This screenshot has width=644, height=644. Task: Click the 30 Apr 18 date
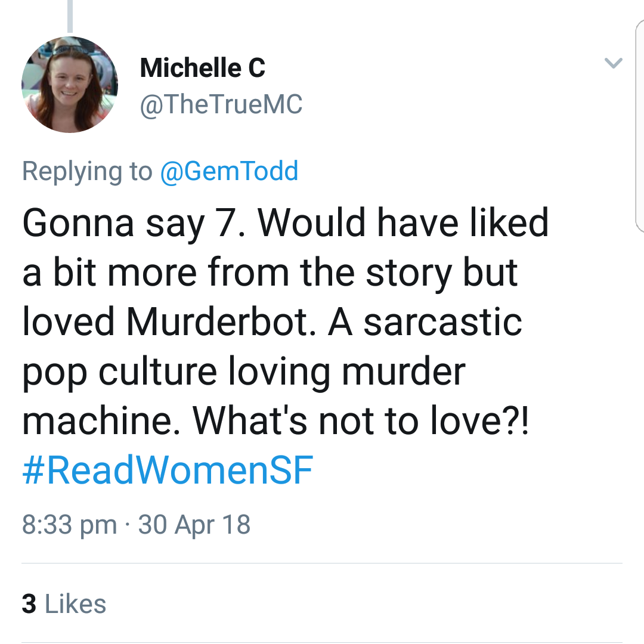point(194,525)
